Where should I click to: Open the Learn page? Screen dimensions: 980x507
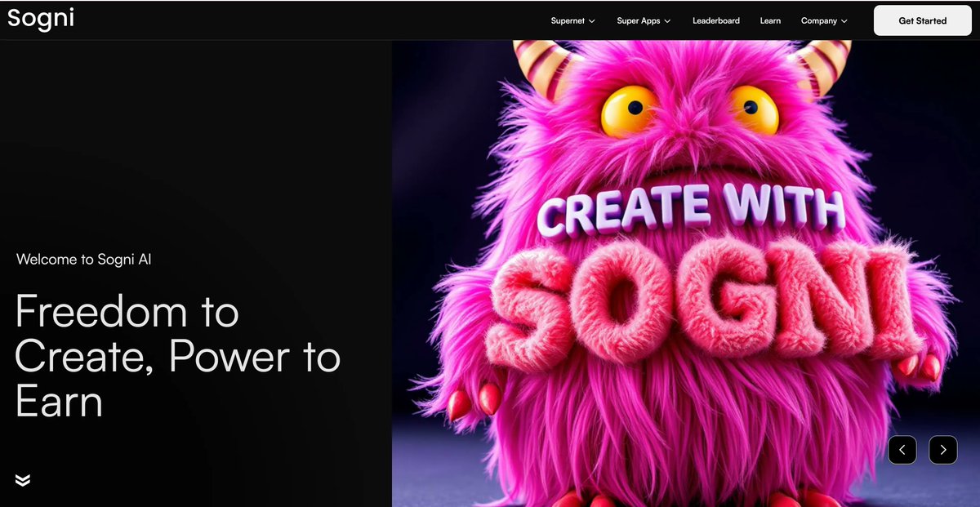tap(770, 20)
